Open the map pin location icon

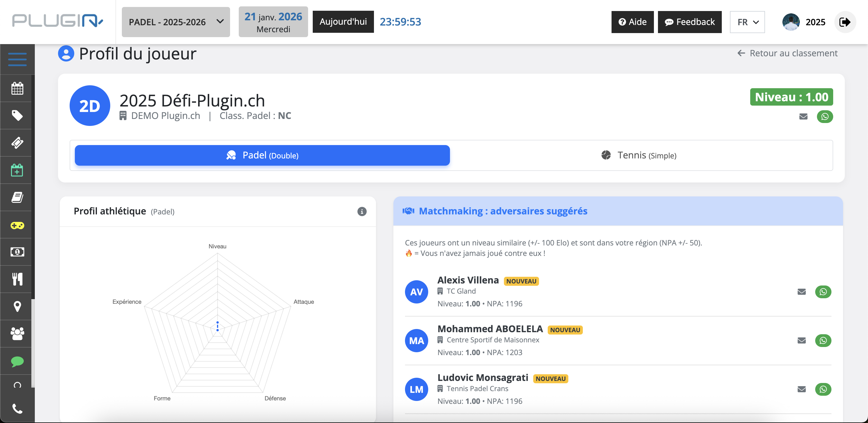[17, 306]
